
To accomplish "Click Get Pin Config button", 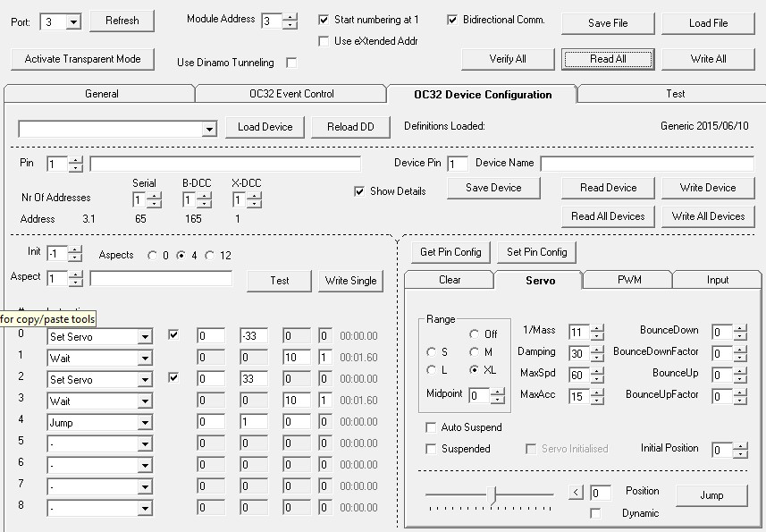I will [450, 252].
